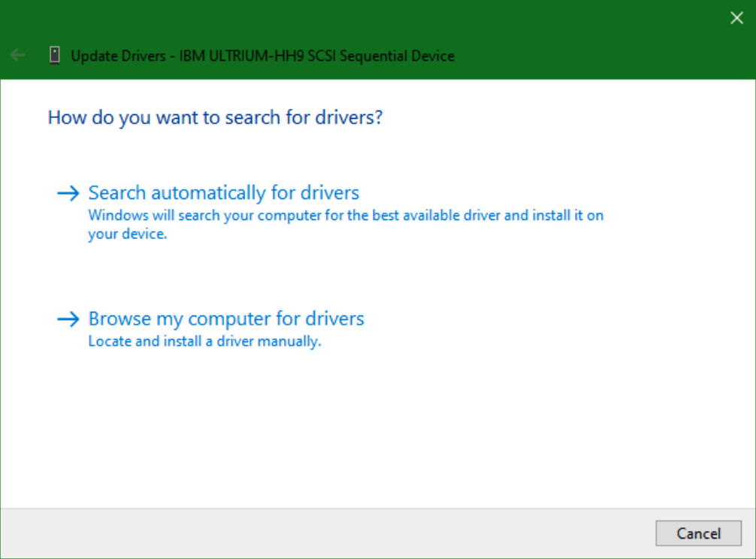Click the back arrow in the title bar

point(18,56)
